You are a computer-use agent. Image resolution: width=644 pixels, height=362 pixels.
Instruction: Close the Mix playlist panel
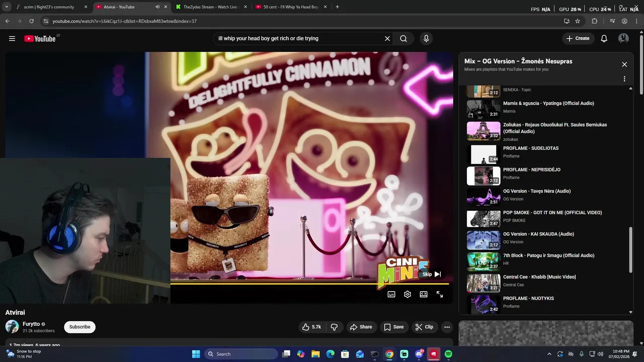624,64
